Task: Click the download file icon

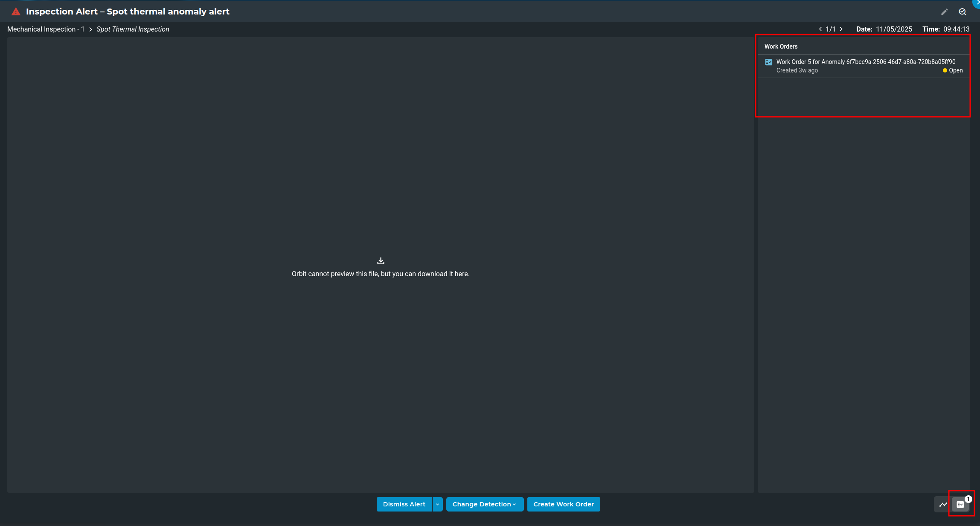Action: click(x=381, y=261)
